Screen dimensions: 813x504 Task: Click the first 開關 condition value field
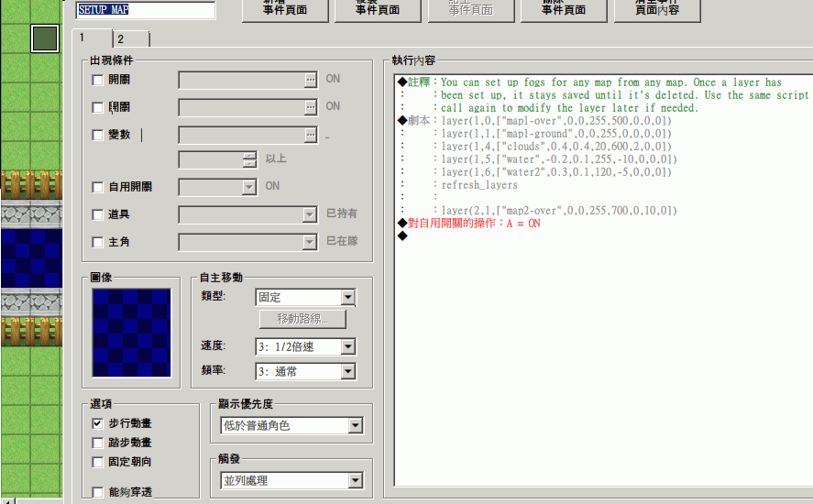[242, 80]
